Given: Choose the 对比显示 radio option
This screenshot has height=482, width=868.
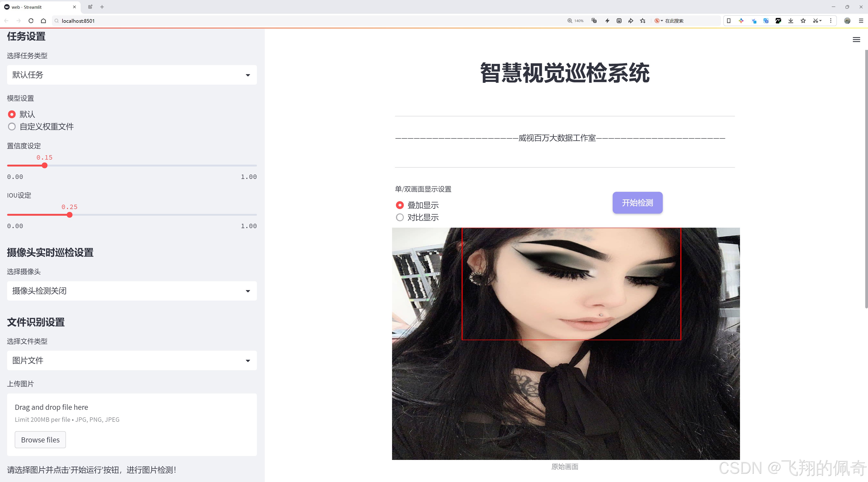Looking at the screenshot, I should (x=400, y=217).
